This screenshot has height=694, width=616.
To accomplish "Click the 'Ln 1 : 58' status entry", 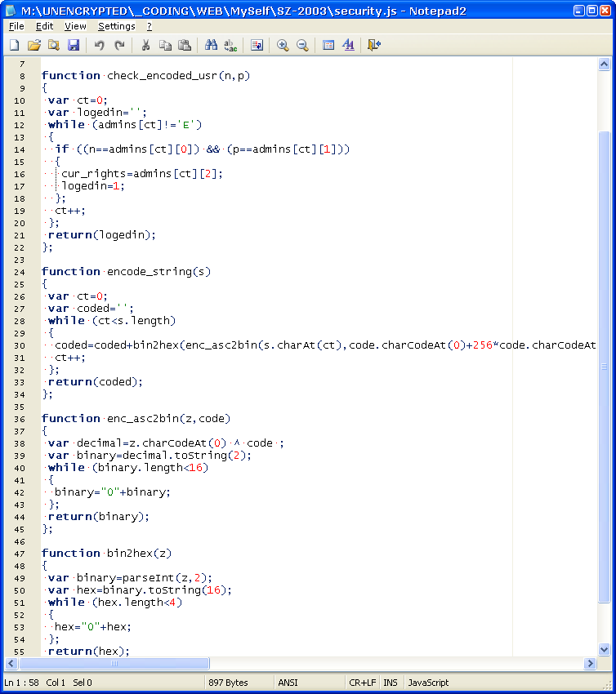I will (22, 683).
